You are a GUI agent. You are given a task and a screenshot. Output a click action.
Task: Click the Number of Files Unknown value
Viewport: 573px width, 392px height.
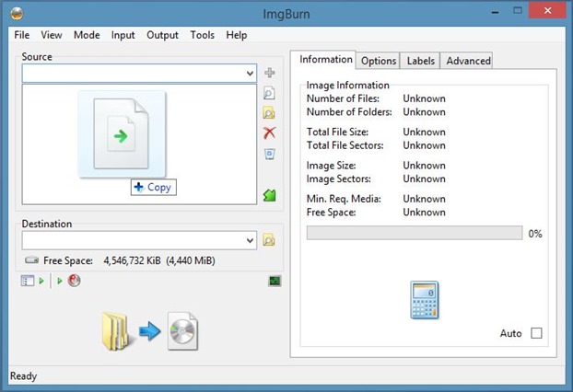click(424, 98)
